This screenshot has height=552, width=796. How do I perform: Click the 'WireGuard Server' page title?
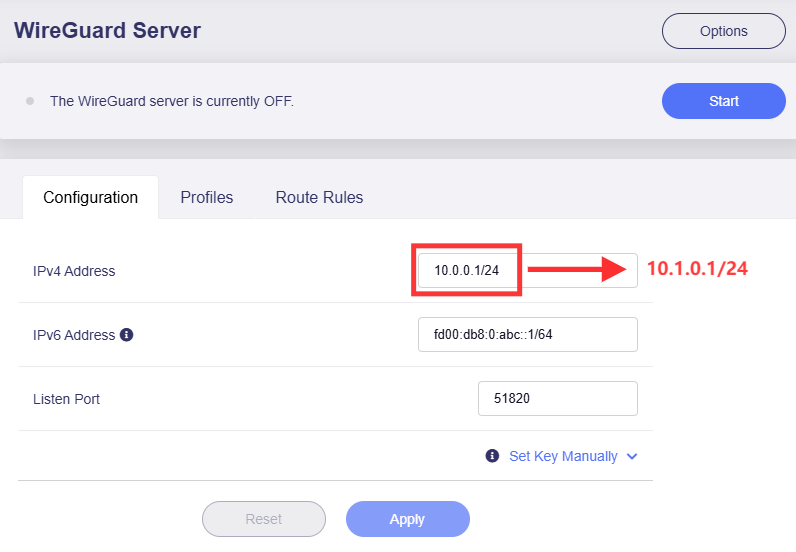(107, 30)
